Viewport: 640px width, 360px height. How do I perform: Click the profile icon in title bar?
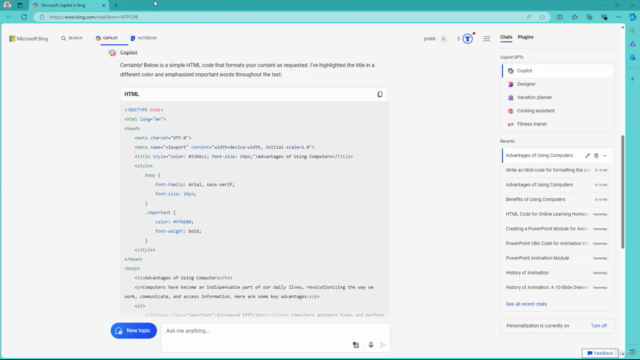click(7, 5)
